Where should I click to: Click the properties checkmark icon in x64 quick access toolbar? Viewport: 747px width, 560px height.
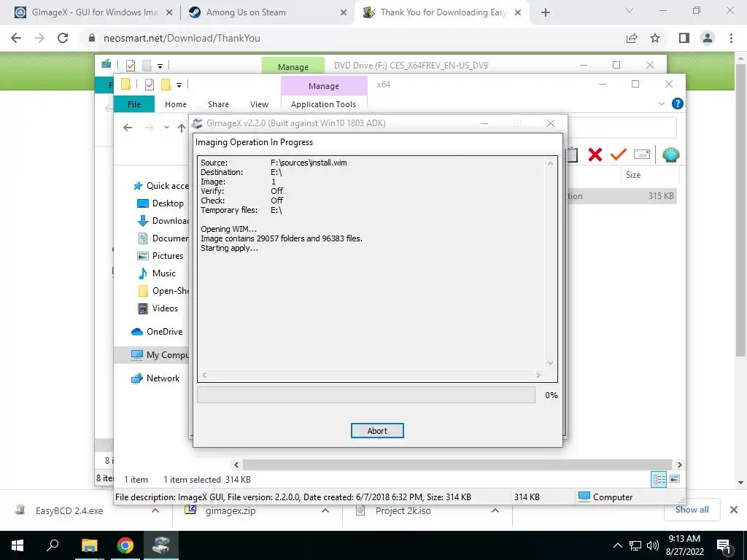(149, 85)
